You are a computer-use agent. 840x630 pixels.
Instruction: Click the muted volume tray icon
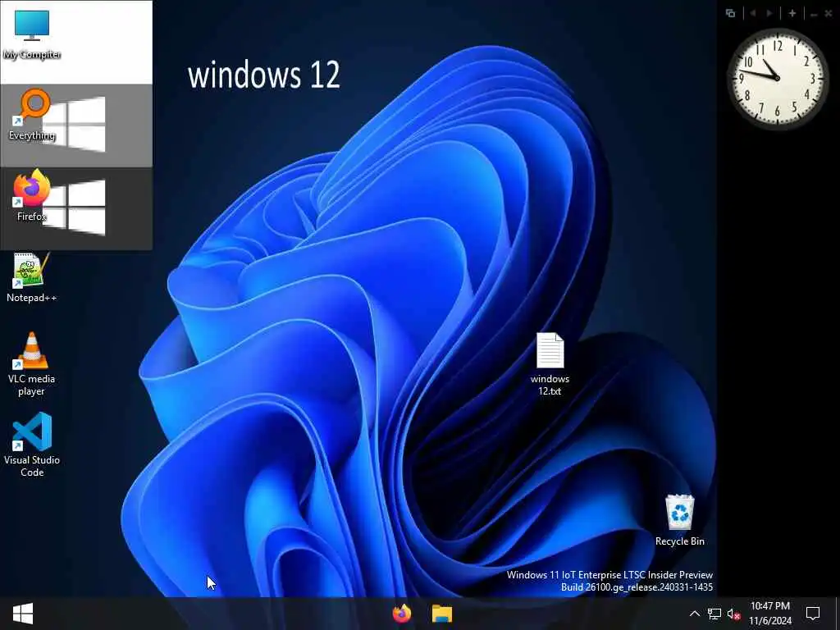(734, 614)
